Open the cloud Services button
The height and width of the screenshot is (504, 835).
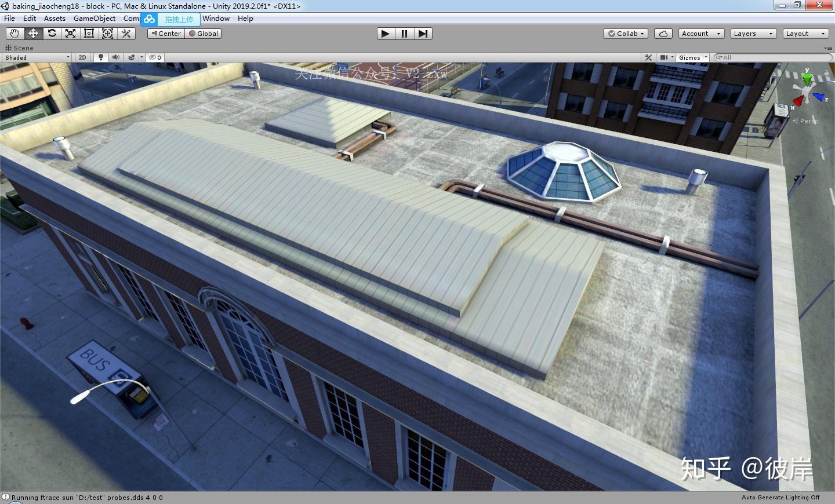click(663, 34)
